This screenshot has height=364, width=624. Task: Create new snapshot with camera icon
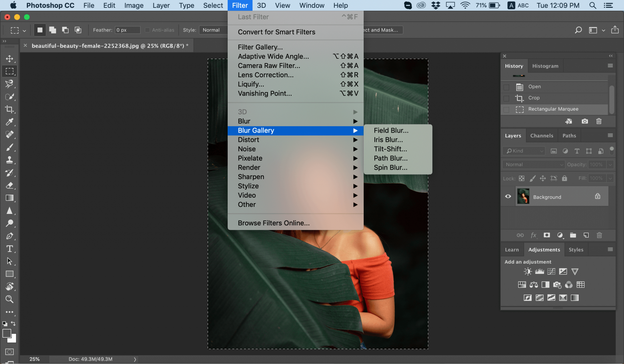coord(585,121)
